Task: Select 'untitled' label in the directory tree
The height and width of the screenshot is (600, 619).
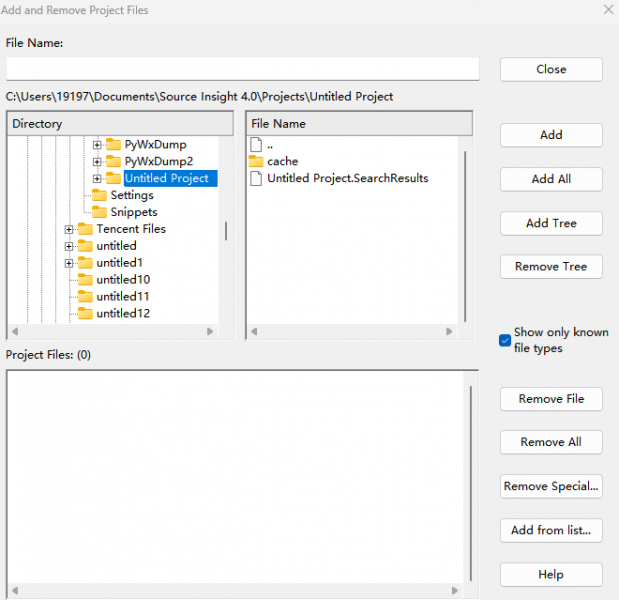Action: [x=116, y=246]
